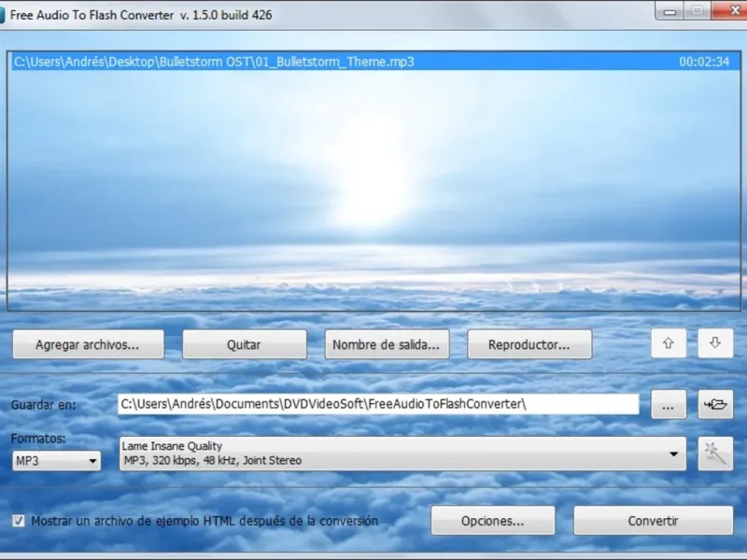Click the Guardar en path field

click(x=378, y=404)
